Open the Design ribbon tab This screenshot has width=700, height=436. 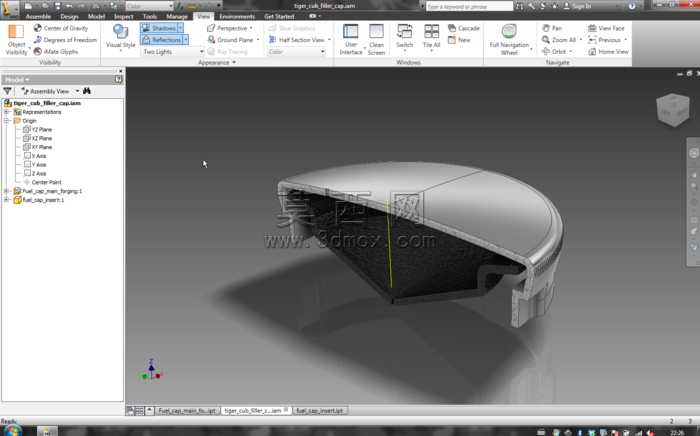pyautogui.click(x=69, y=17)
